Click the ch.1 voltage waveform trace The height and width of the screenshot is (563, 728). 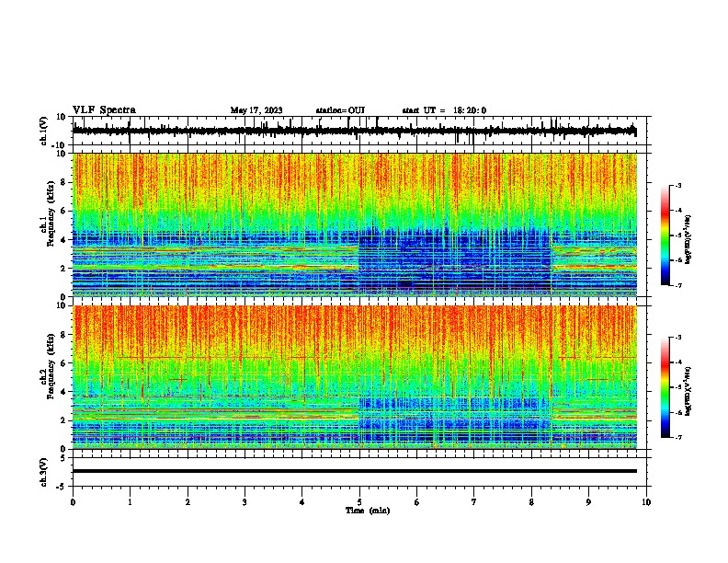(x=354, y=131)
